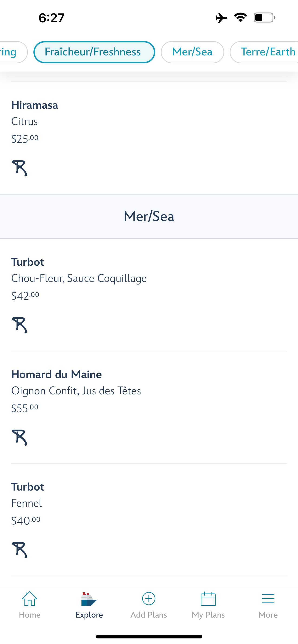Tap the Home house icon
This screenshot has width=298, height=644.
(29, 599)
